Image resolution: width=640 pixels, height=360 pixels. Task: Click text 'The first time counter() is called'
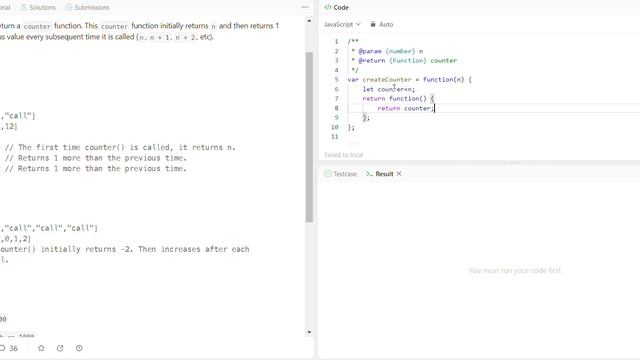[x=96, y=147]
